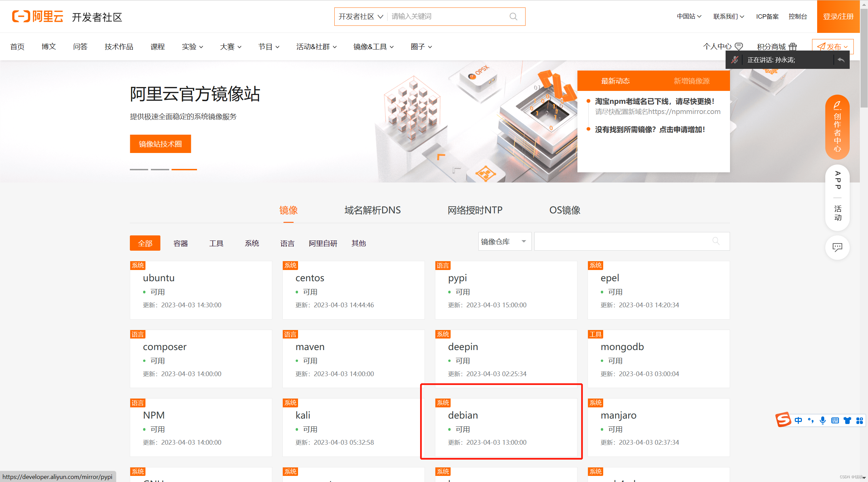Expand the 开发者社区 search scope dropdown
The width and height of the screenshot is (868, 482).
[361, 16]
